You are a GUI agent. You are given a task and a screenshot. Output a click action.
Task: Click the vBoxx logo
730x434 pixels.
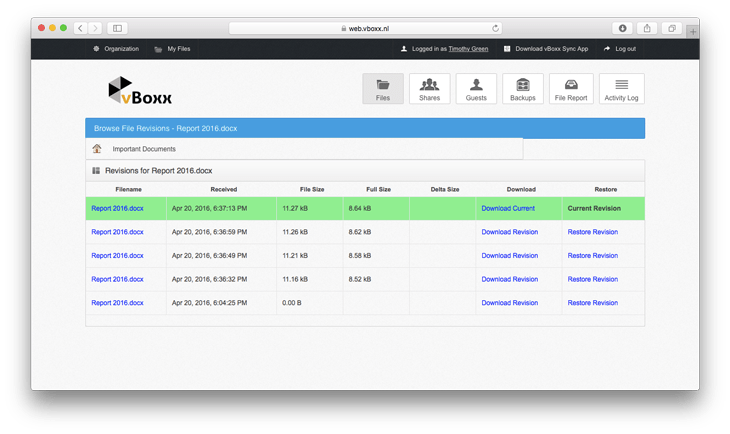pos(140,91)
